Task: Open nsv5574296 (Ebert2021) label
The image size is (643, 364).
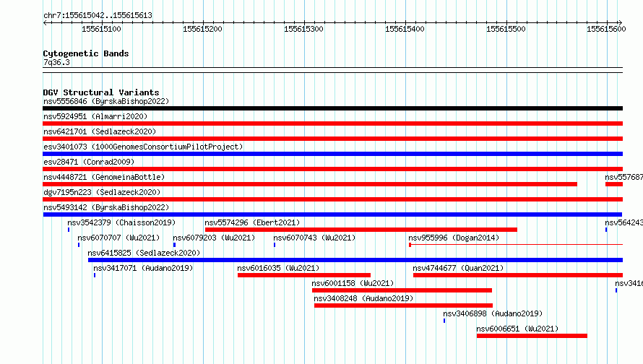Action: click(x=252, y=222)
